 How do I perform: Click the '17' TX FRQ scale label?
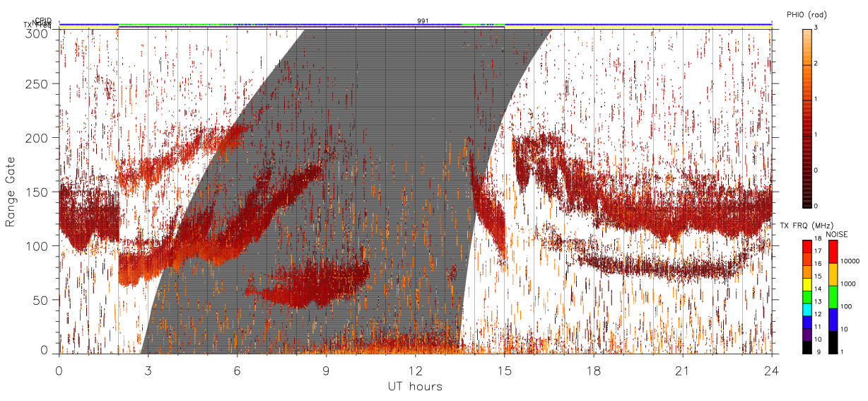(x=818, y=252)
